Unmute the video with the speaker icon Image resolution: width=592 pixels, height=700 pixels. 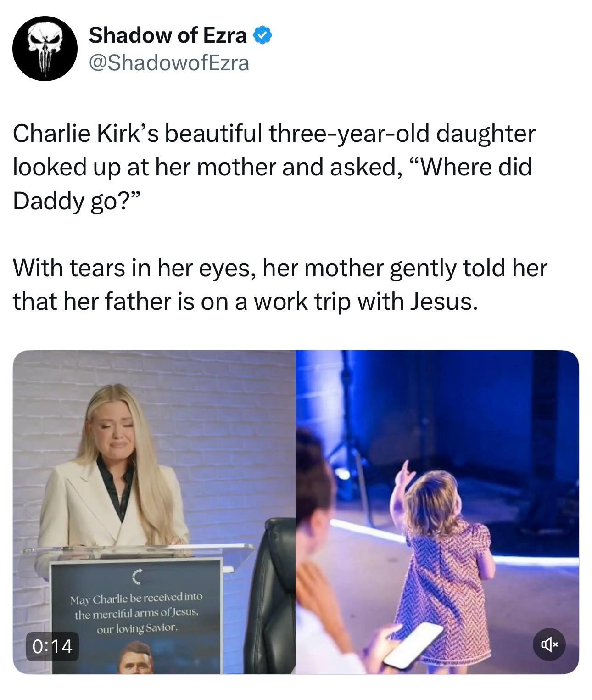click(549, 645)
